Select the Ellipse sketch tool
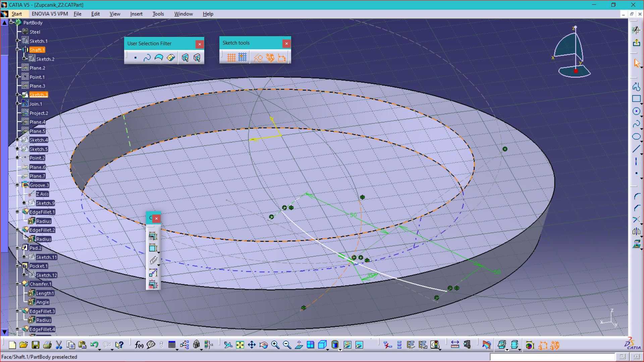 coord(636,136)
